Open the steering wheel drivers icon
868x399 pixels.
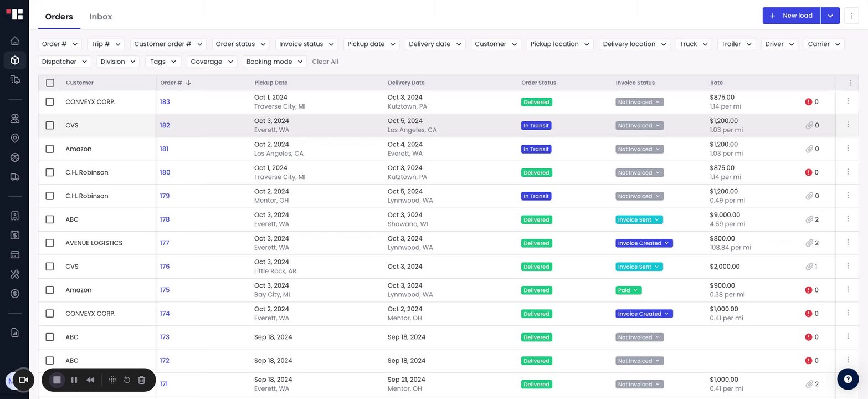tap(15, 157)
